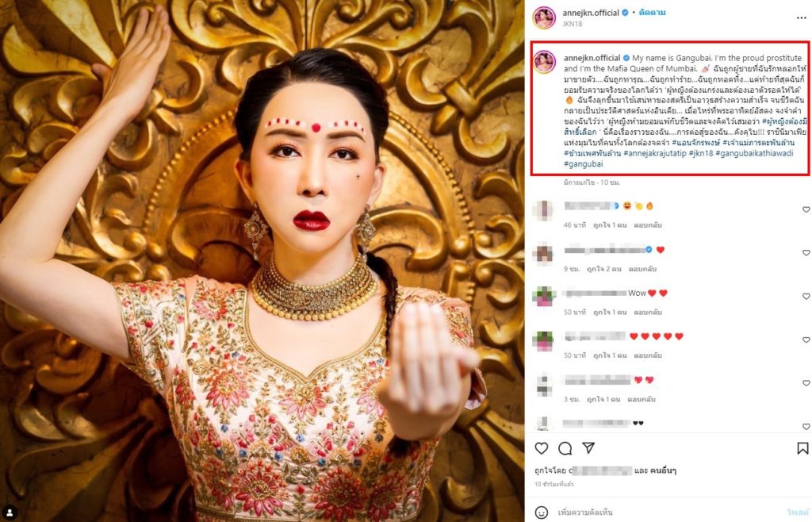Reply to the Wow comment
Viewport: 812px width, 522px height.
[647, 313]
